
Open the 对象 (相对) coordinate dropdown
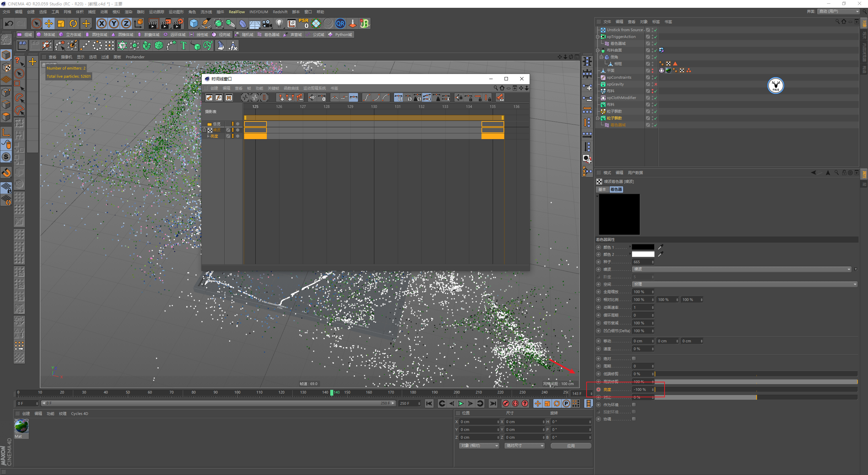[x=479, y=445]
